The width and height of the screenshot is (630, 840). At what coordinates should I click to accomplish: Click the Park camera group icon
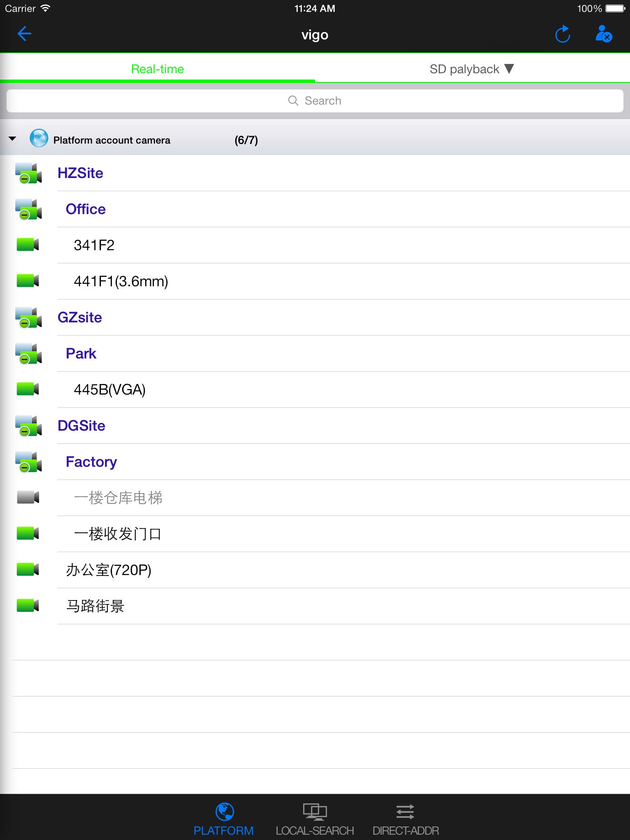pyautogui.click(x=28, y=354)
